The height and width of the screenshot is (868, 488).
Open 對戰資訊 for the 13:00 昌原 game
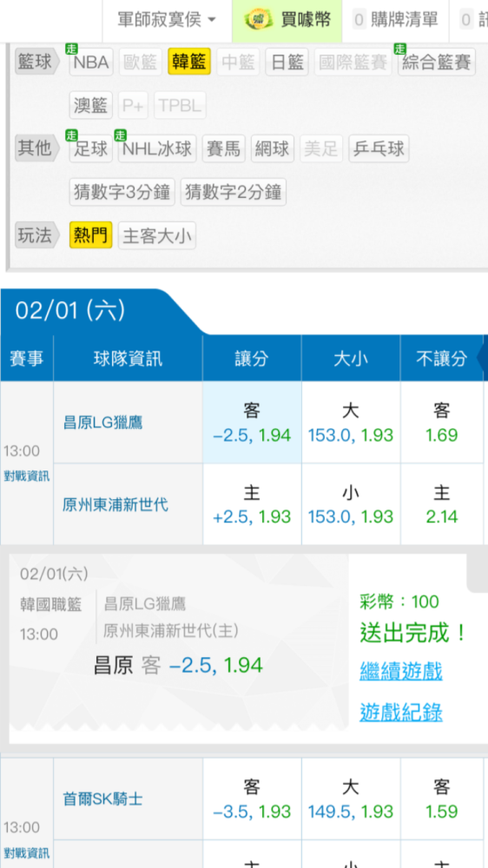tap(27, 476)
